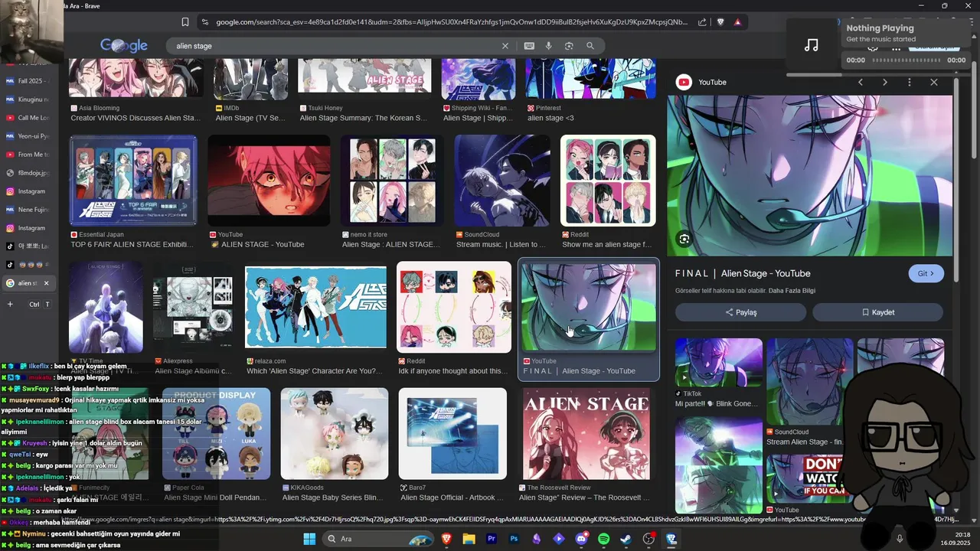
Task: Open F I N A L Alien Stage title link
Action: point(743,273)
